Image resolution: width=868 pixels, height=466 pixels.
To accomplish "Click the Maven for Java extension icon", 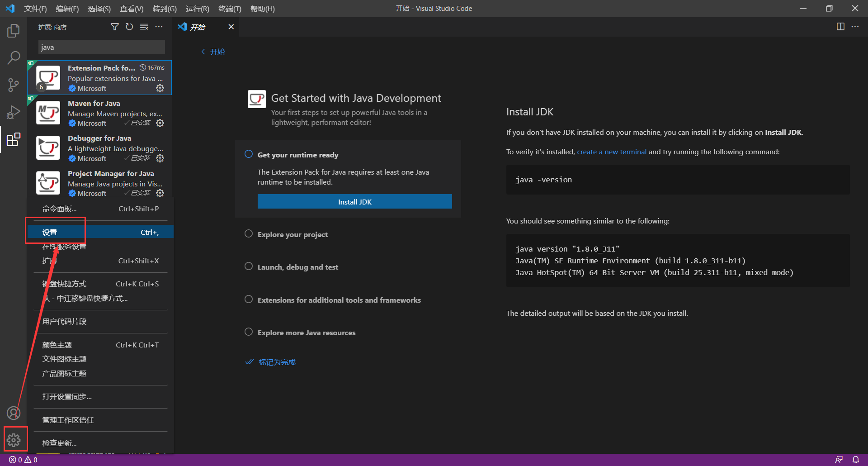I will (x=48, y=113).
